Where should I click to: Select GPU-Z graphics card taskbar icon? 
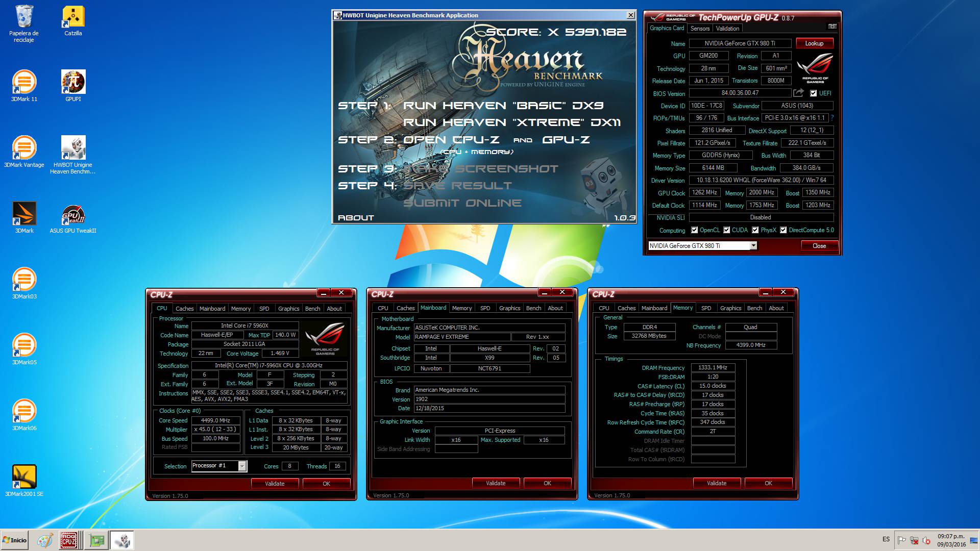(x=96, y=540)
